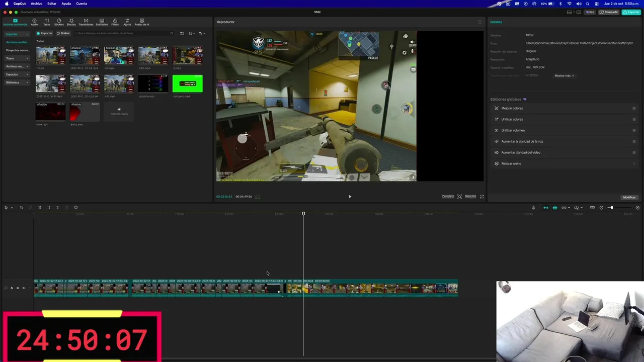
Task: Switch media grid view icon
Action: tap(182, 33)
